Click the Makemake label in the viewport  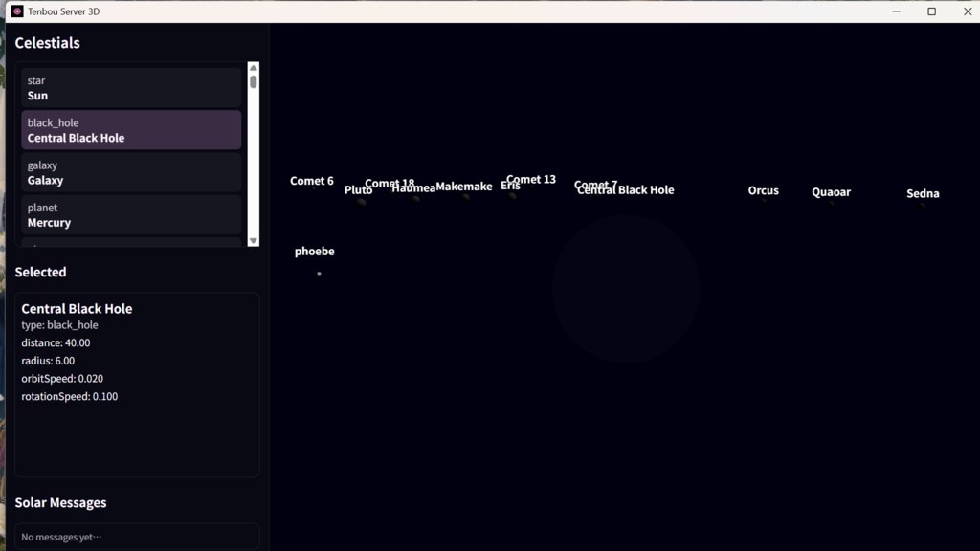pos(464,187)
